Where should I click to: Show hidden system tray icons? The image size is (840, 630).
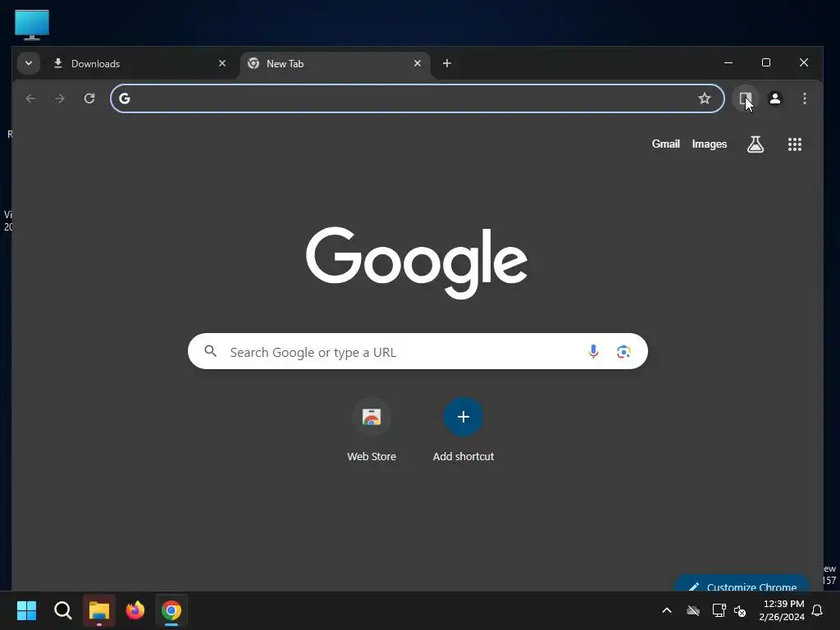tap(667, 610)
